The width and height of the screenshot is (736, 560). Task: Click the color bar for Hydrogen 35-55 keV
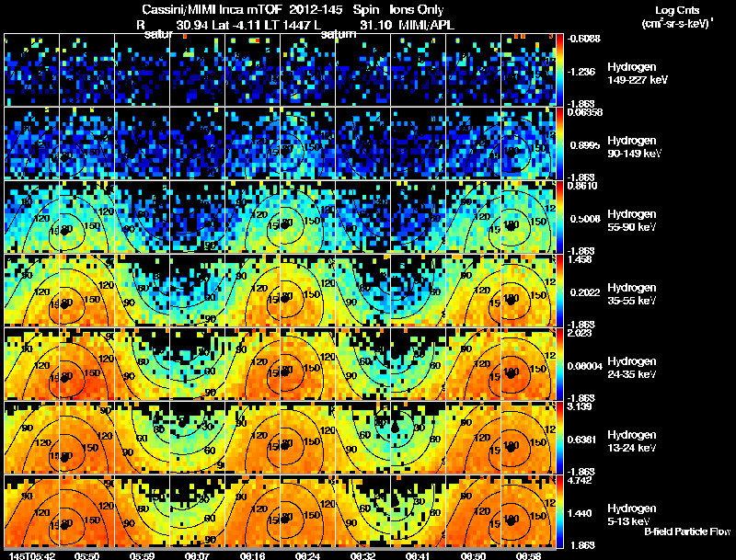[559, 291]
